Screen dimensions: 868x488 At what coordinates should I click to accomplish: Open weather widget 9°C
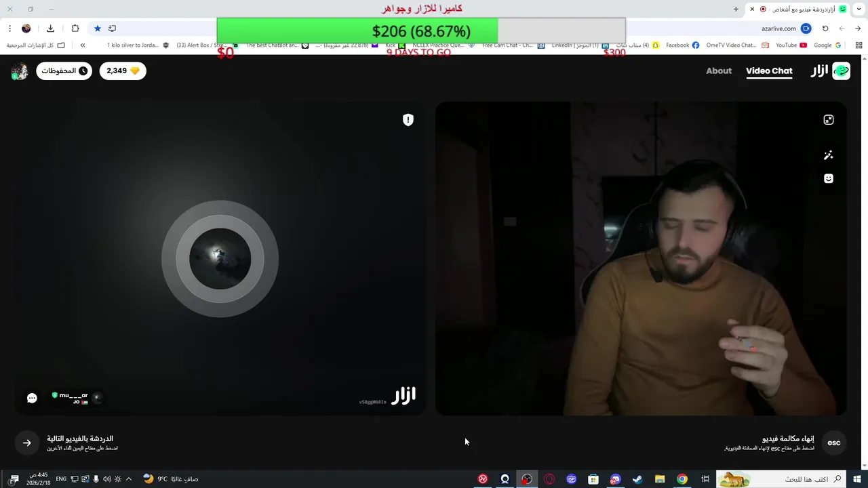pyautogui.click(x=170, y=479)
